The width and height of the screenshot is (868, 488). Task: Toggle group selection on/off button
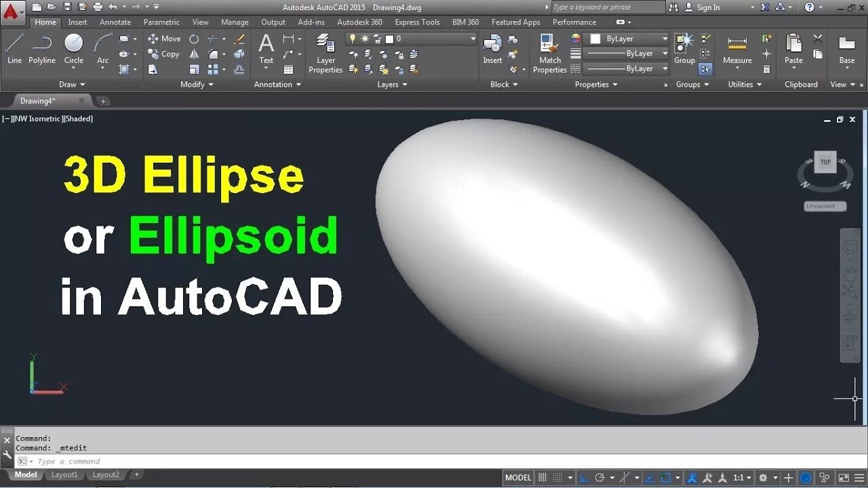705,69
